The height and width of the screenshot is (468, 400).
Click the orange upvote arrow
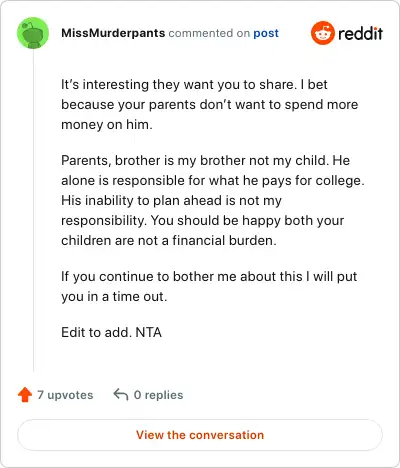click(25, 395)
